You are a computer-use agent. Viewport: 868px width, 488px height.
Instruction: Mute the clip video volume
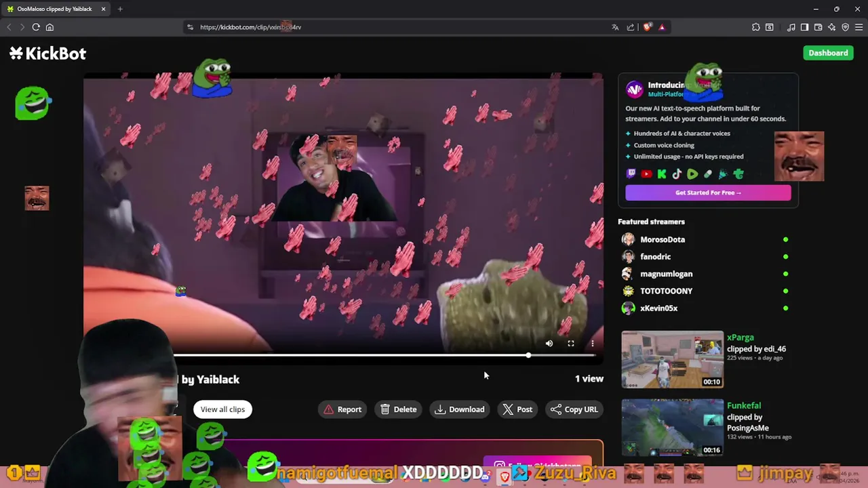click(x=549, y=344)
